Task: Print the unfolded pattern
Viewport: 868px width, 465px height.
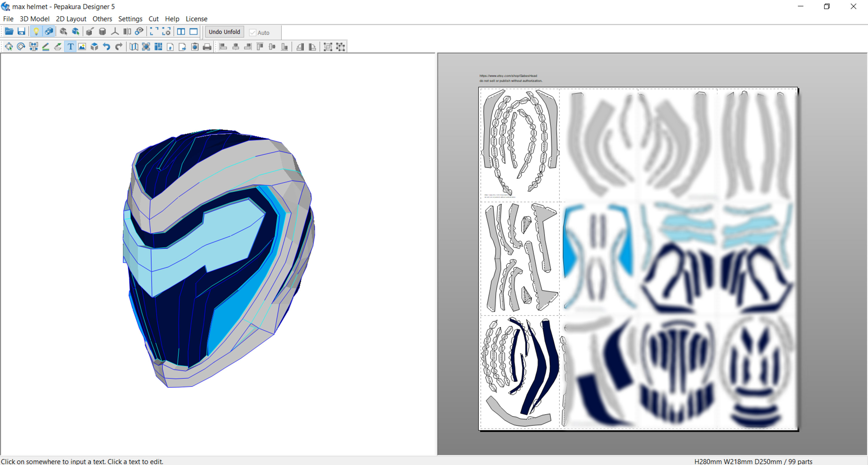Action: coord(207,47)
